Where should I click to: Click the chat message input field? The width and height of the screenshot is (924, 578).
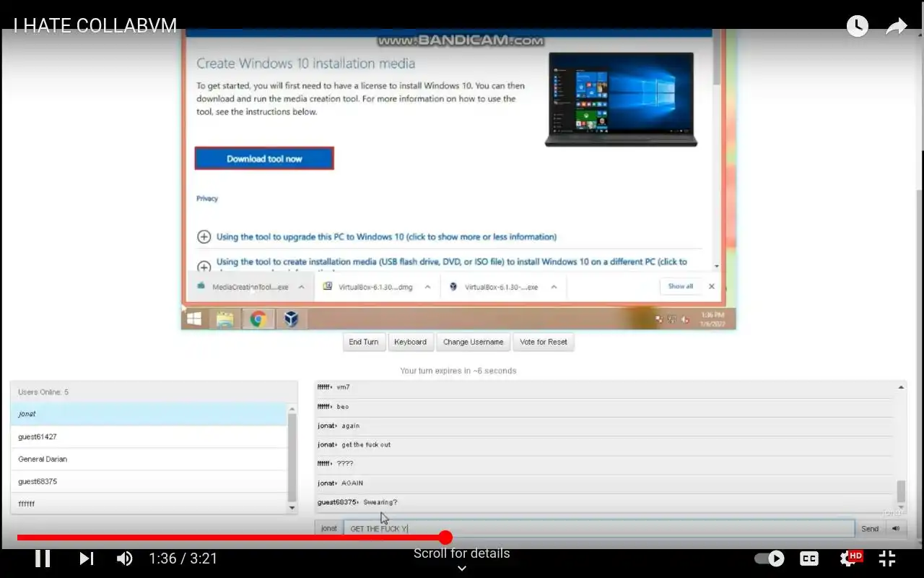pyautogui.click(x=598, y=528)
